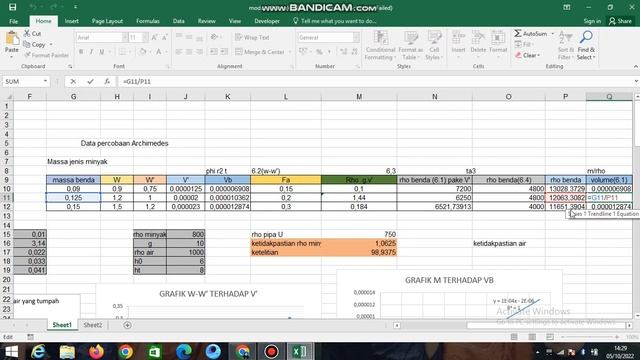Click the Format Painter brush
This screenshot has height=360, width=640.
(46, 55)
